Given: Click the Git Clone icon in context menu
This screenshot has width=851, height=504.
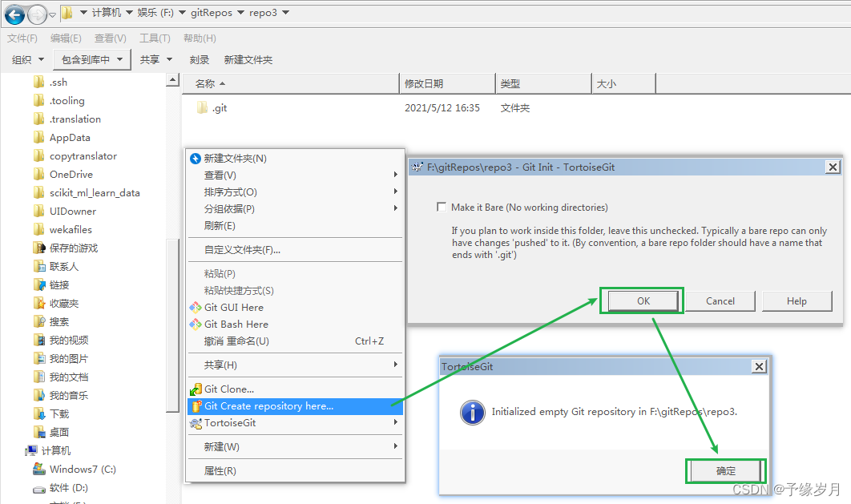Looking at the screenshot, I should 196,389.
